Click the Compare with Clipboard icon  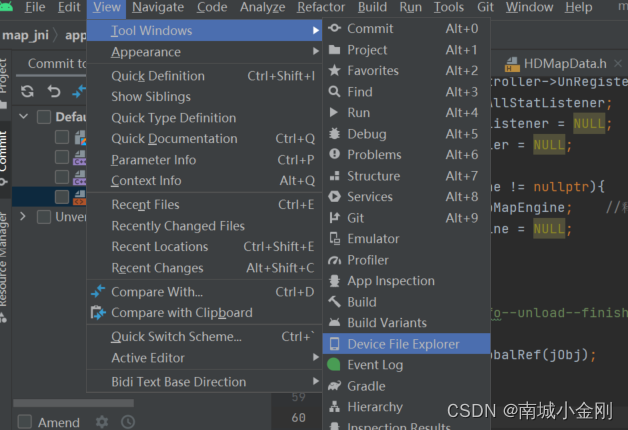click(x=98, y=313)
